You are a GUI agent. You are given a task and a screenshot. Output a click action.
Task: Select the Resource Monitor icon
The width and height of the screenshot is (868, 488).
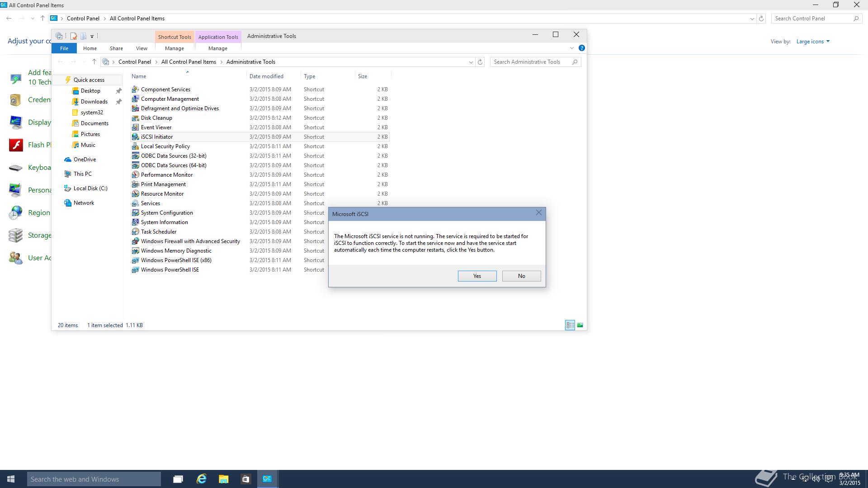pos(135,194)
